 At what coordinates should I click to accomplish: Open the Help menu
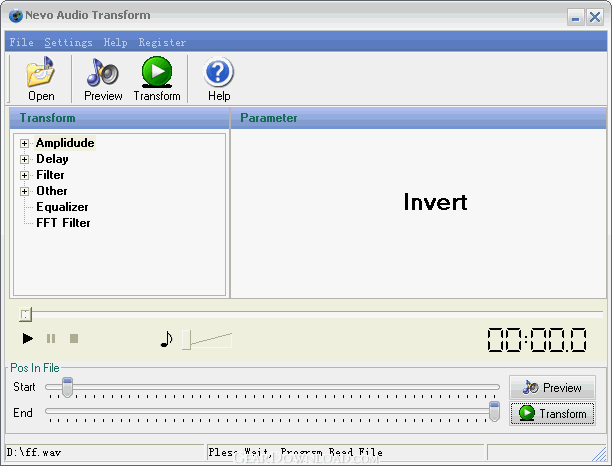[x=116, y=42]
